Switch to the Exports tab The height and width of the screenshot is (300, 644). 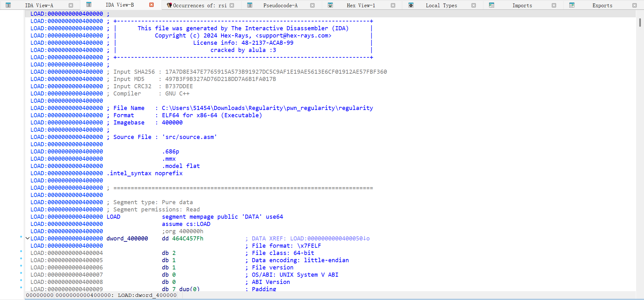pyautogui.click(x=602, y=5)
